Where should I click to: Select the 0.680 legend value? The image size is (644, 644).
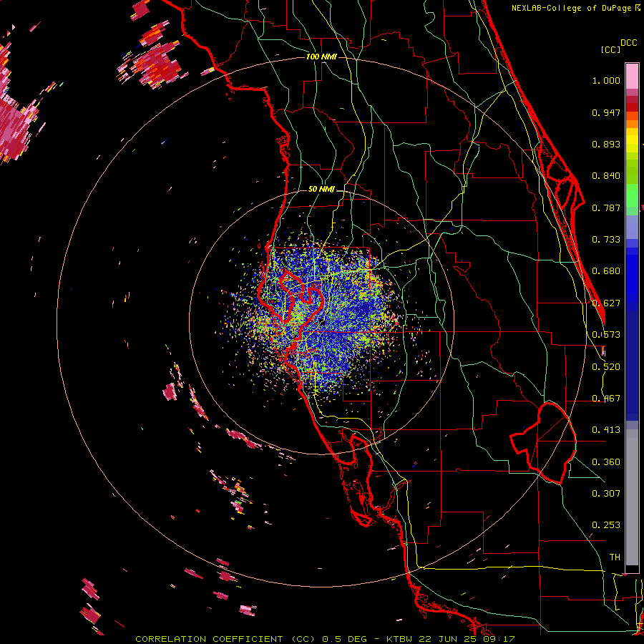click(606, 271)
